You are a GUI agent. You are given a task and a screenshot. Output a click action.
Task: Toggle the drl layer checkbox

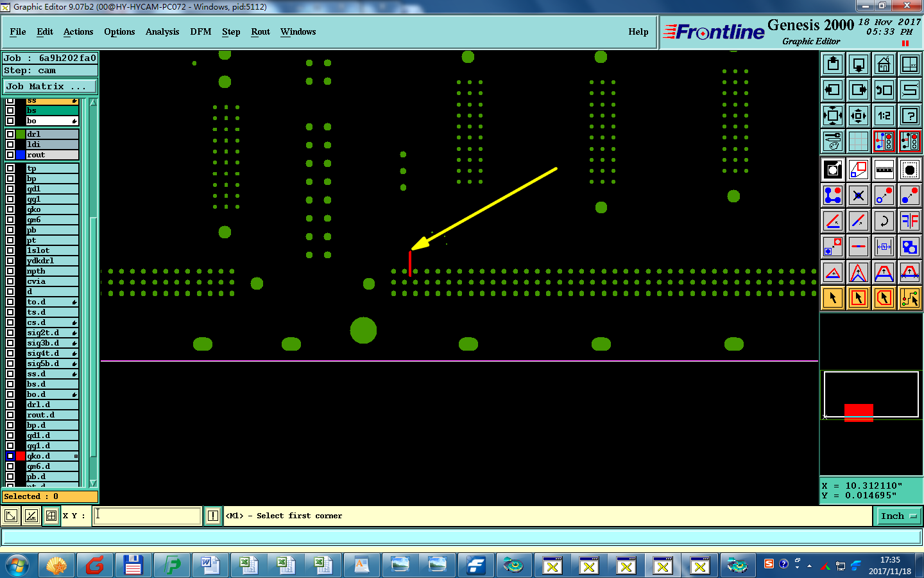pyautogui.click(x=10, y=134)
